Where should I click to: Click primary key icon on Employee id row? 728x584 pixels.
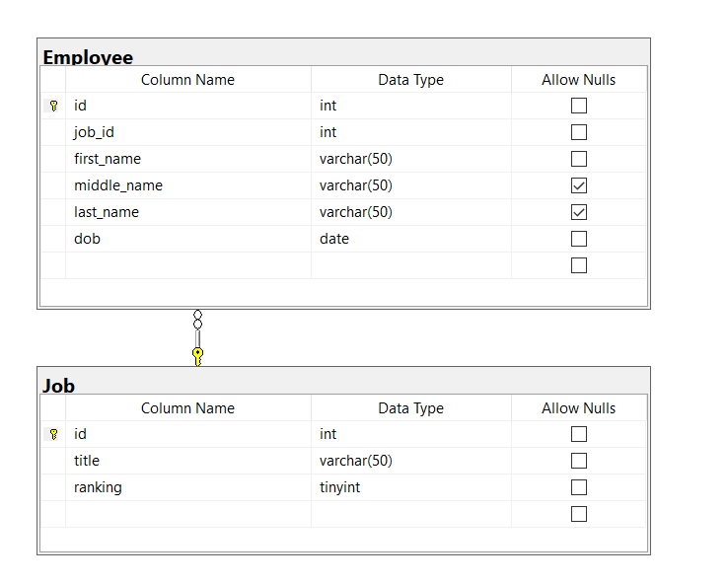pos(54,106)
